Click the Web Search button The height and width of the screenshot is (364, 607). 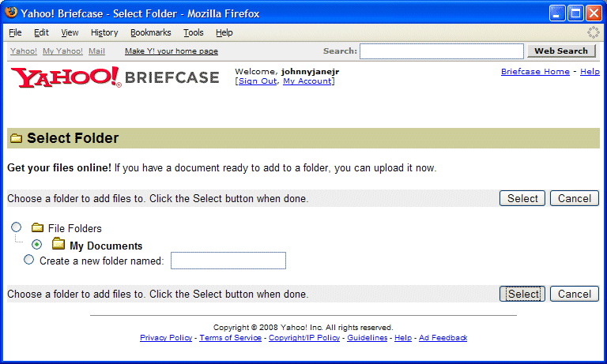point(561,51)
